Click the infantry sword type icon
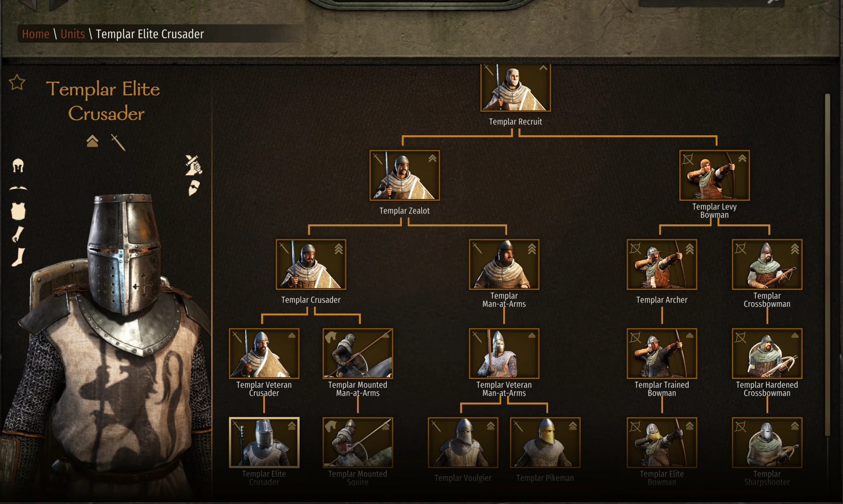Screen dimensions: 843x504 click(118, 142)
